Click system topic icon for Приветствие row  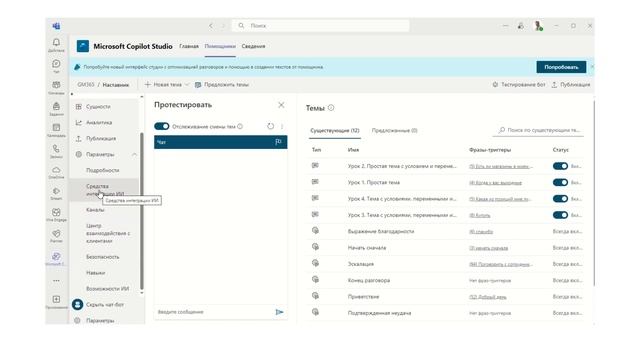click(x=315, y=296)
